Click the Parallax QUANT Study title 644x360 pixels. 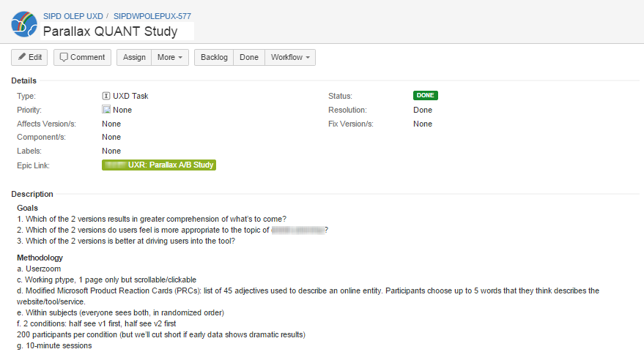click(x=110, y=31)
